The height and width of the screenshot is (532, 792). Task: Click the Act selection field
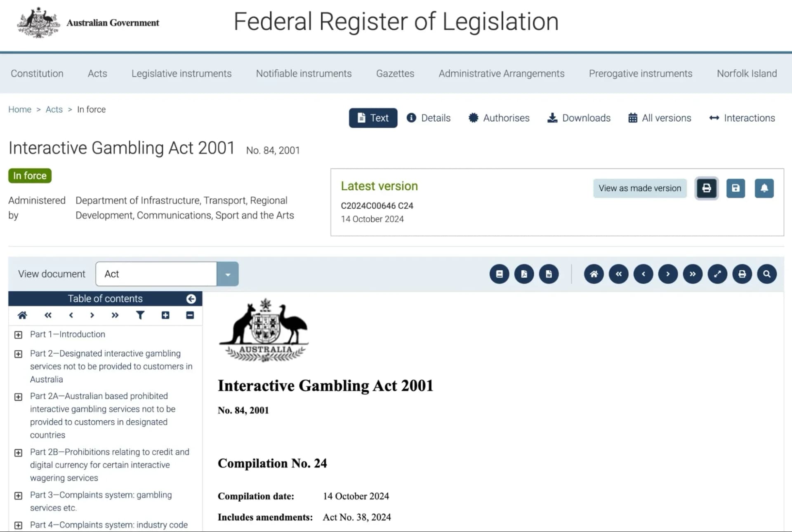[156, 274]
